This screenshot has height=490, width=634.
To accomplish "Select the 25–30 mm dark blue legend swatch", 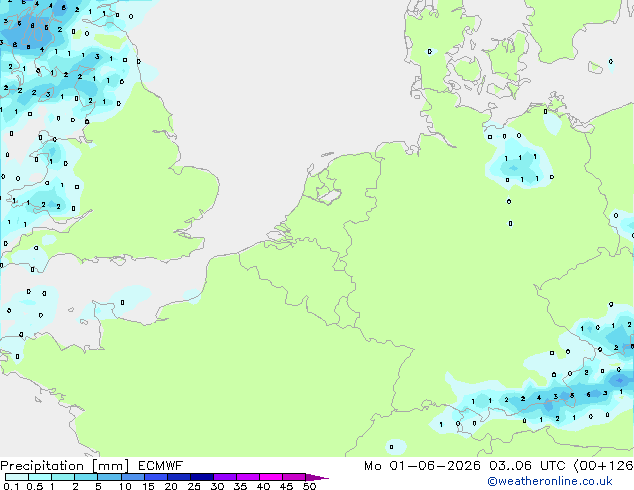I will click(x=202, y=477).
